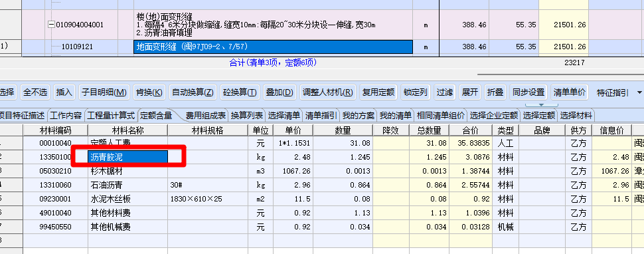Image resolution: width=644 pixels, height=254 pixels.
Task: Open the 清单指引 tab
Action: coord(321,116)
